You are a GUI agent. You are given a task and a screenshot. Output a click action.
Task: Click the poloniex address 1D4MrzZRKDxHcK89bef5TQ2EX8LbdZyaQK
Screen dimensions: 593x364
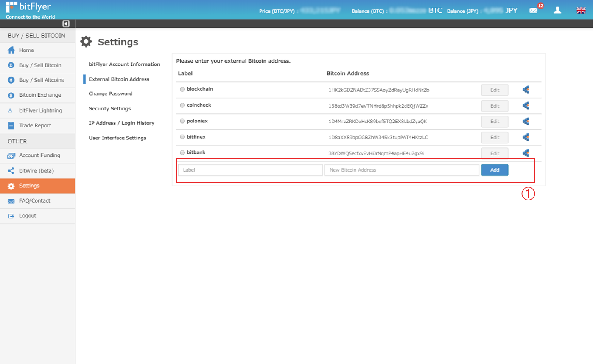point(378,121)
